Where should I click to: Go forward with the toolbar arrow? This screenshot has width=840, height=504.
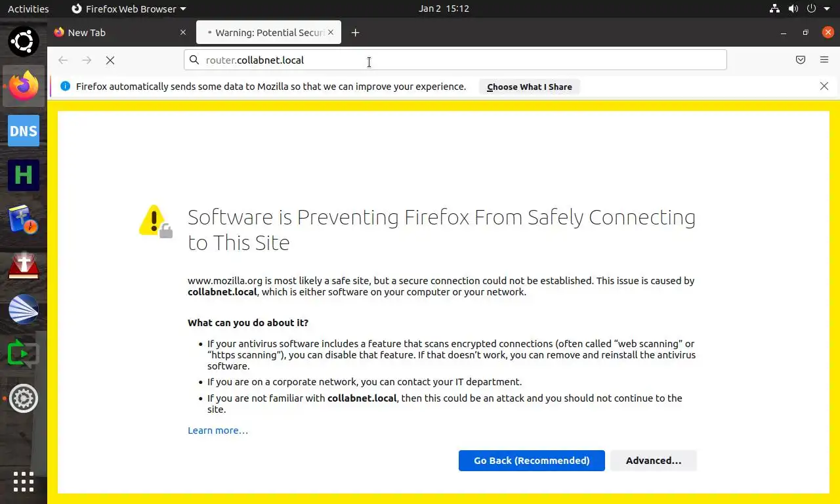pos(87,60)
